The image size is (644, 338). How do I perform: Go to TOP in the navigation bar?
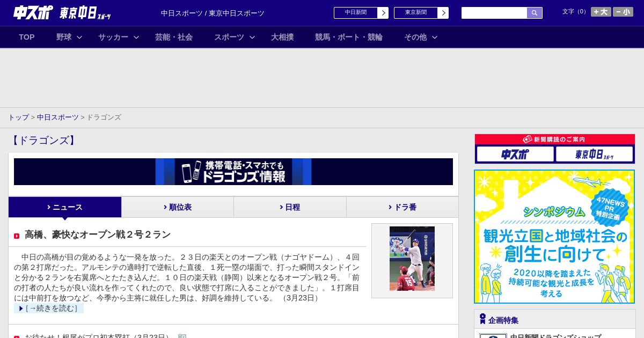(27, 37)
